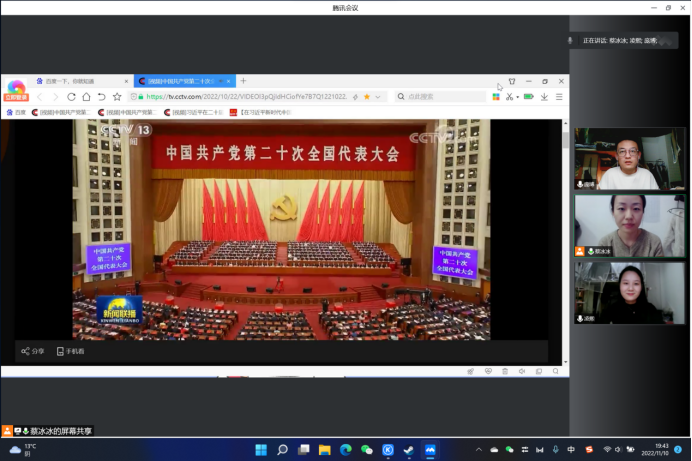The image size is (692, 461).
Task: Click the 手机看 watch-on-phone link
Action: click(71, 352)
